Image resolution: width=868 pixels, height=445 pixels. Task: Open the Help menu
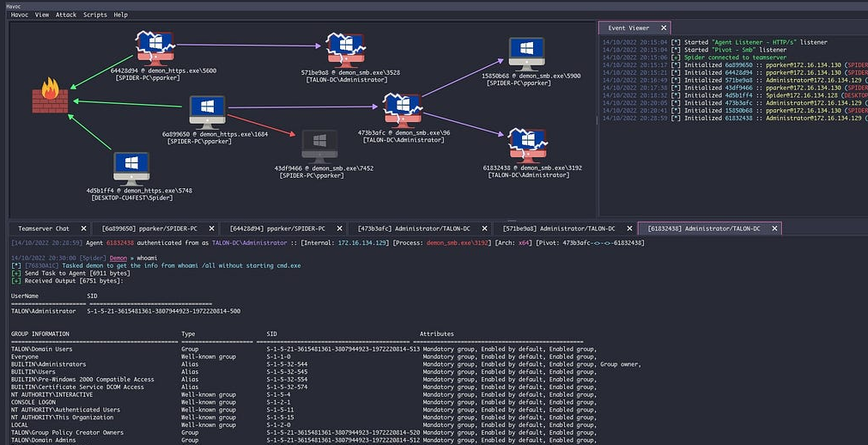(x=121, y=15)
